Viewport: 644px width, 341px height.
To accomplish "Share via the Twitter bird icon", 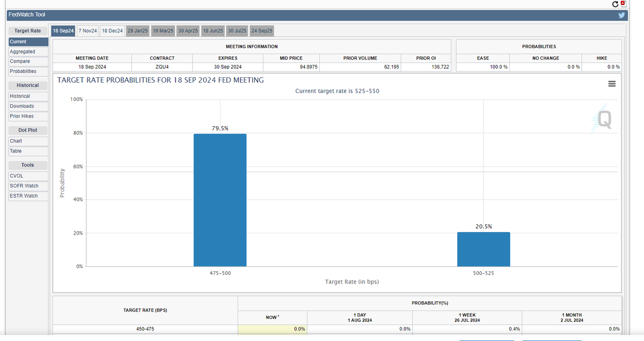I will coord(622,15).
